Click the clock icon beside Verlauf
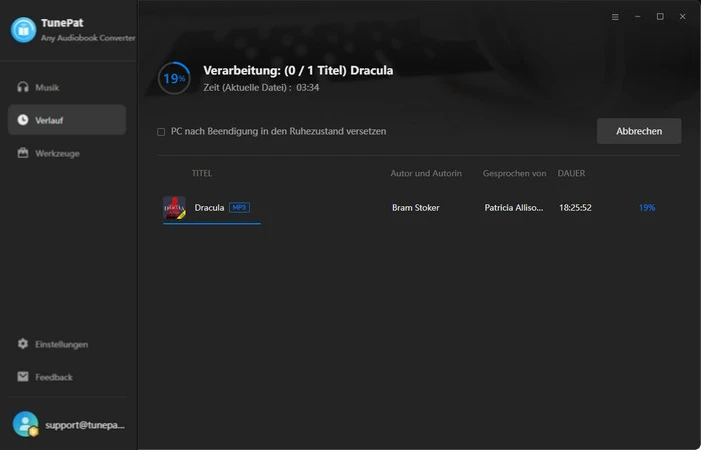 coord(23,120)
